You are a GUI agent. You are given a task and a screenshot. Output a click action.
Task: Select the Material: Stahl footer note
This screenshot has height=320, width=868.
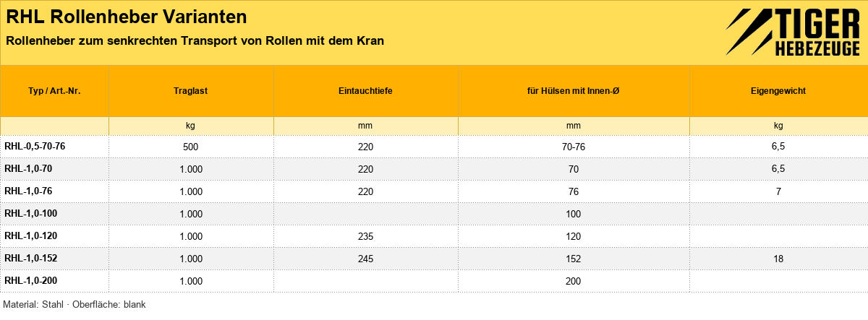point(75,305)
